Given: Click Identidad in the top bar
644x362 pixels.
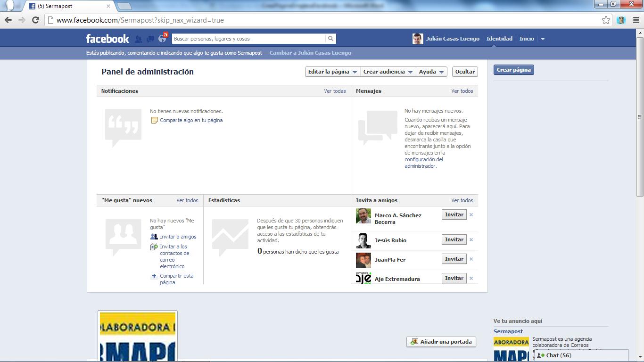Looking at the screenshot, I should click(x=499, y=39).
